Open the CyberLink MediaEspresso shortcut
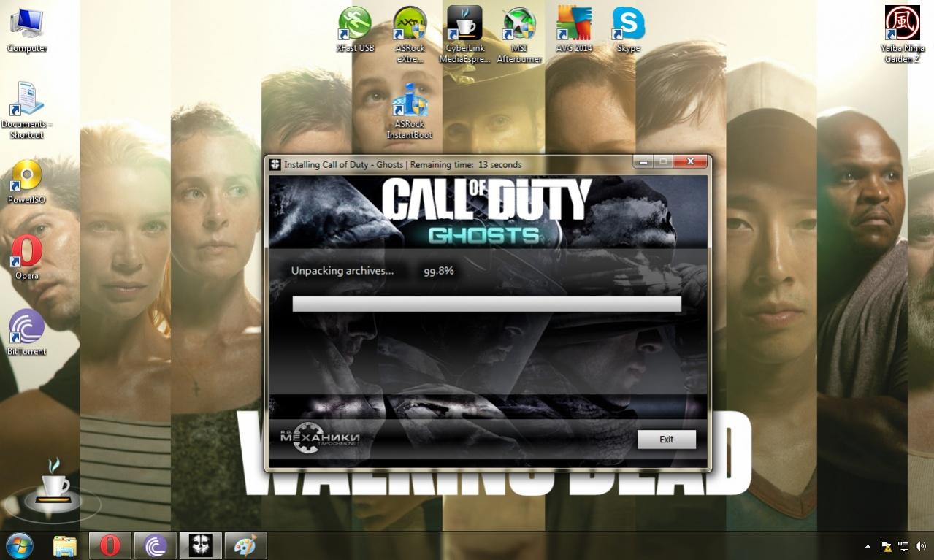 (464, 34)
